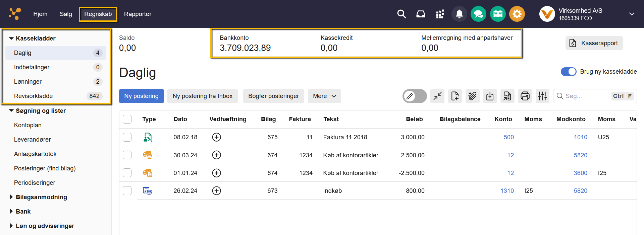
Task: Open the Rapporter menu
Action: tap(138, 14)
